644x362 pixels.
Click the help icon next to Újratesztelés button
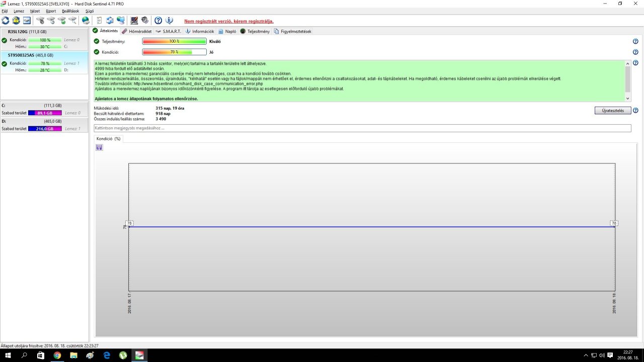[x=635, y=111]
